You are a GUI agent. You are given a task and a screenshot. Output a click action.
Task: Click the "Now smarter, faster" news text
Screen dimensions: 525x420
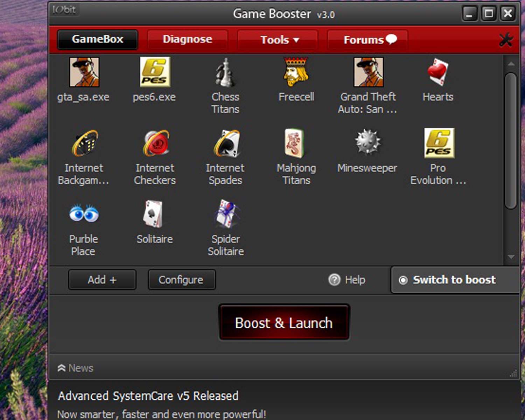point(162,414)
